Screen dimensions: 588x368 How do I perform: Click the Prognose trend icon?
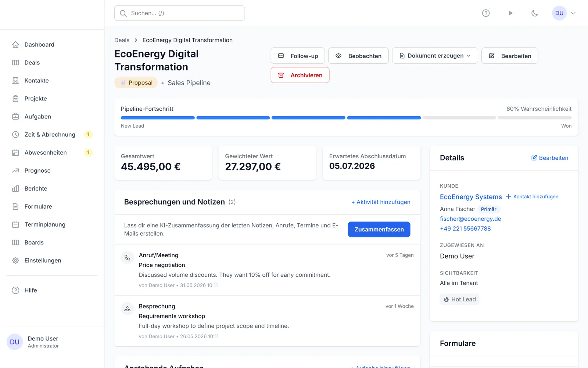tap(15, 171)
